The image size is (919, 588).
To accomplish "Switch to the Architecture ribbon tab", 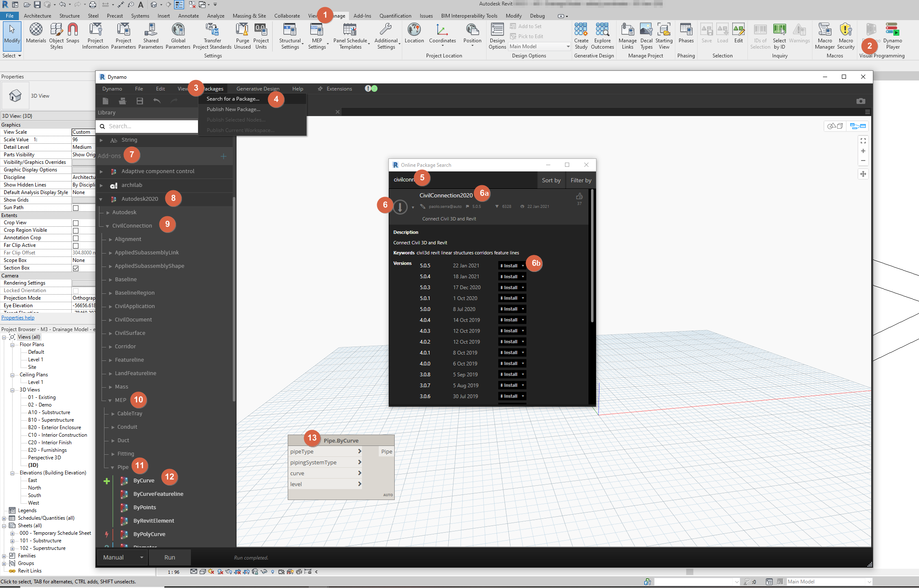I will point(37,16).
